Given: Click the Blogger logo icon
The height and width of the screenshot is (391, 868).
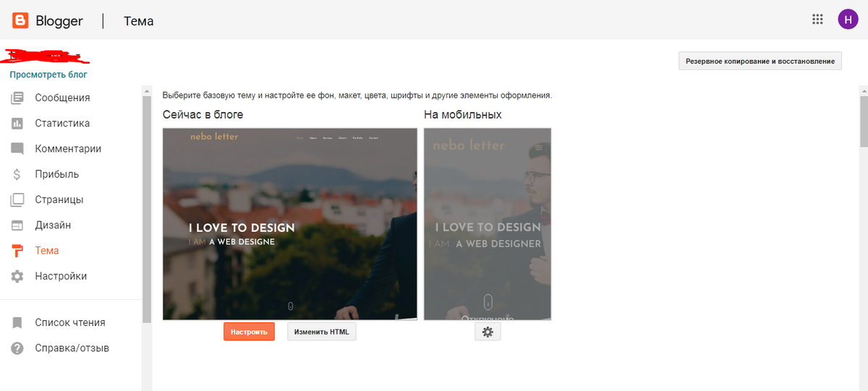Looking at the screenshot, I should pyautogui.click(x=20, y=20).
